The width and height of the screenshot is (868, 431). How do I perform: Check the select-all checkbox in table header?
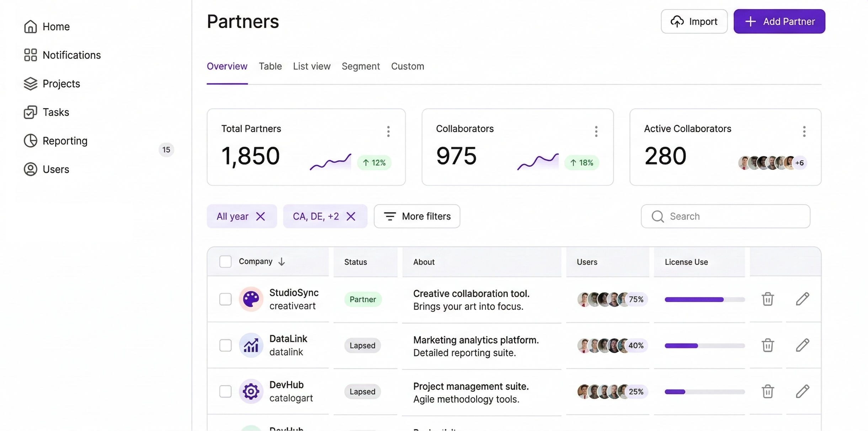coord(225,261)
